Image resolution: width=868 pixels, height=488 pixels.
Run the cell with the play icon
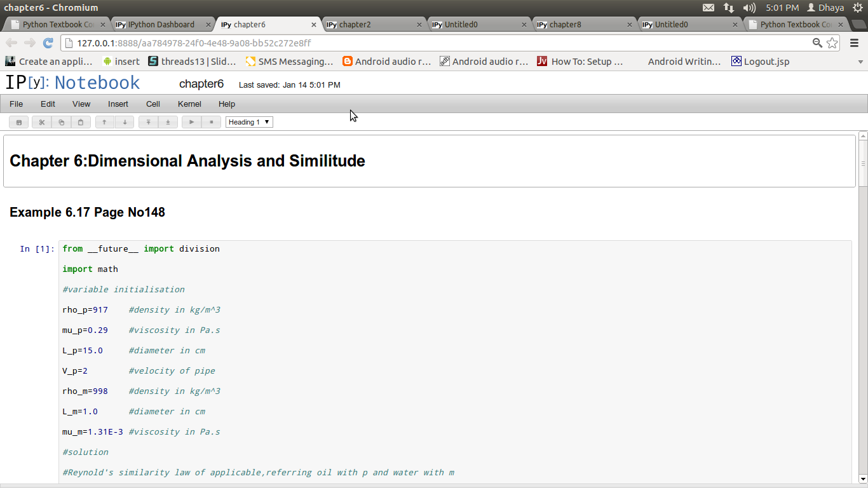click(191, 122)
